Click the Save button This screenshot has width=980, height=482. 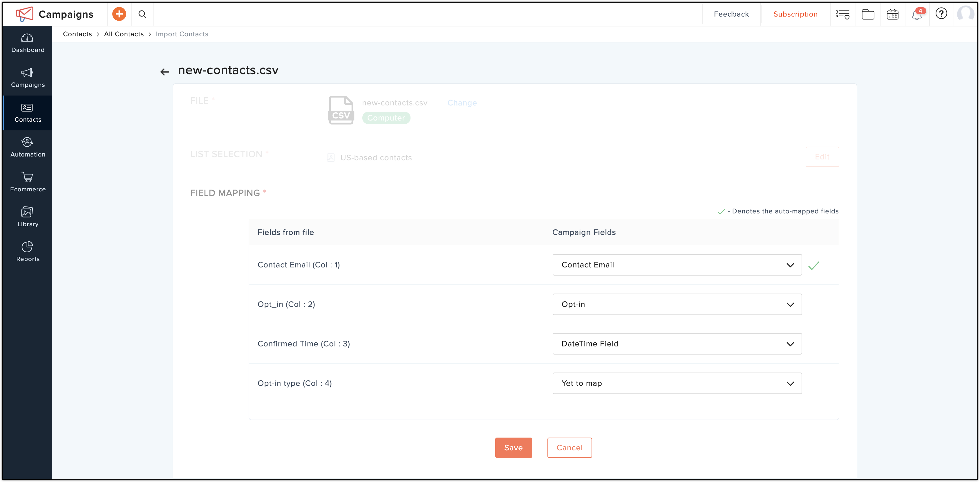pyautogui.click(x=513, y=448)
